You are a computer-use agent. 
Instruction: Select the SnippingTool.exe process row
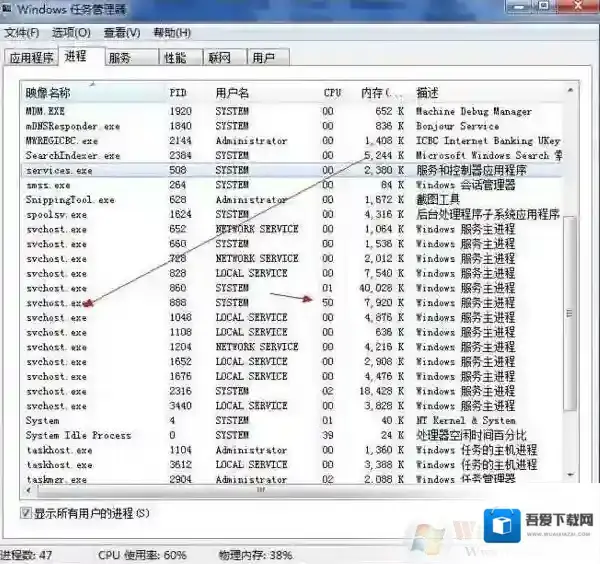point(292,200)
